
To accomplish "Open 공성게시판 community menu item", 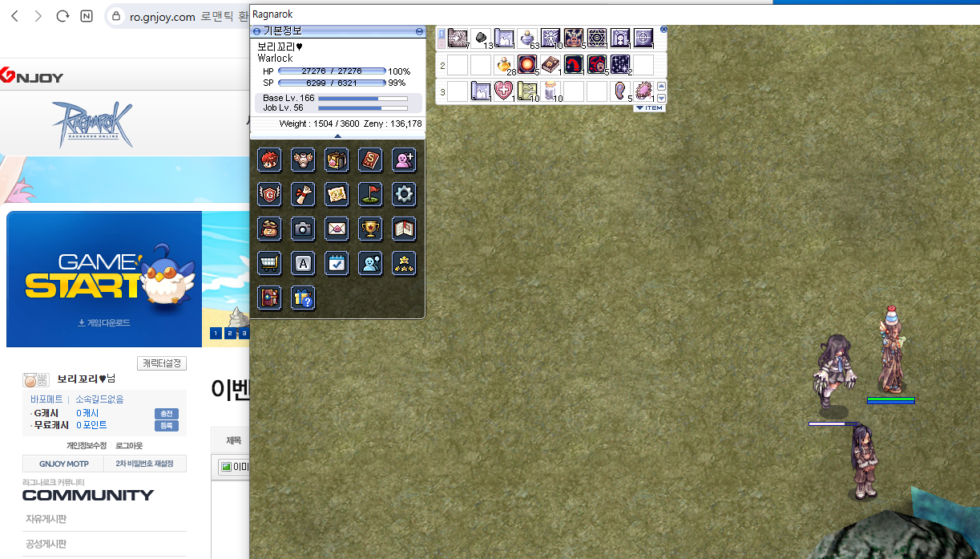I will pos(46,544).
